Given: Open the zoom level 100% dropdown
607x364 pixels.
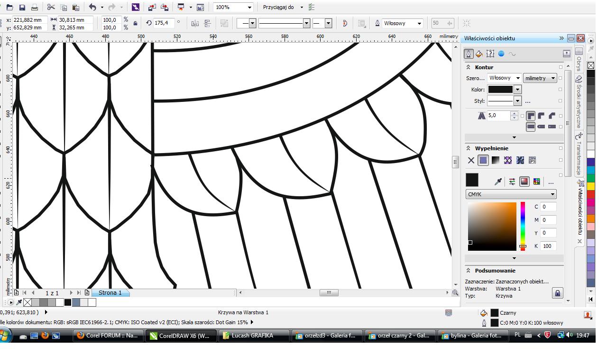Looking at the screenshot, I should point(249,8).
